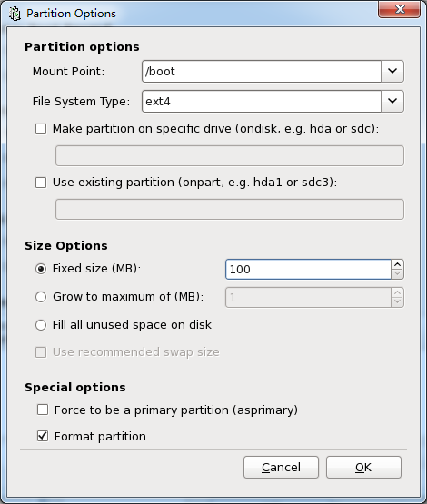Click the ext4 file system combo field
This screenshot has width=427, height=504.
(262, 101)
